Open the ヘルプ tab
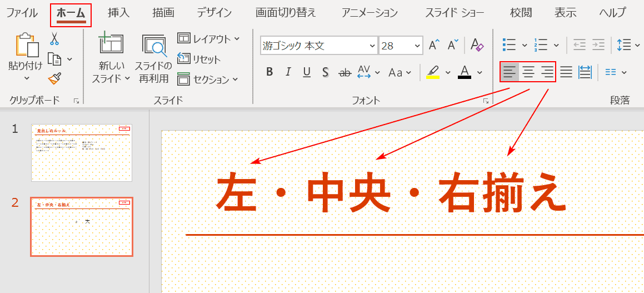Screen dimensions: 644x293 coord(612,13)
